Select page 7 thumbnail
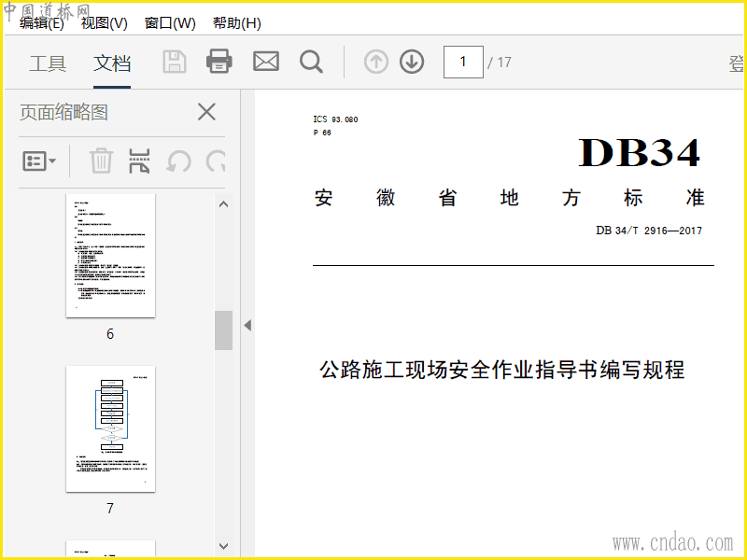Screen dimensions: 747x560 point(110,428)
